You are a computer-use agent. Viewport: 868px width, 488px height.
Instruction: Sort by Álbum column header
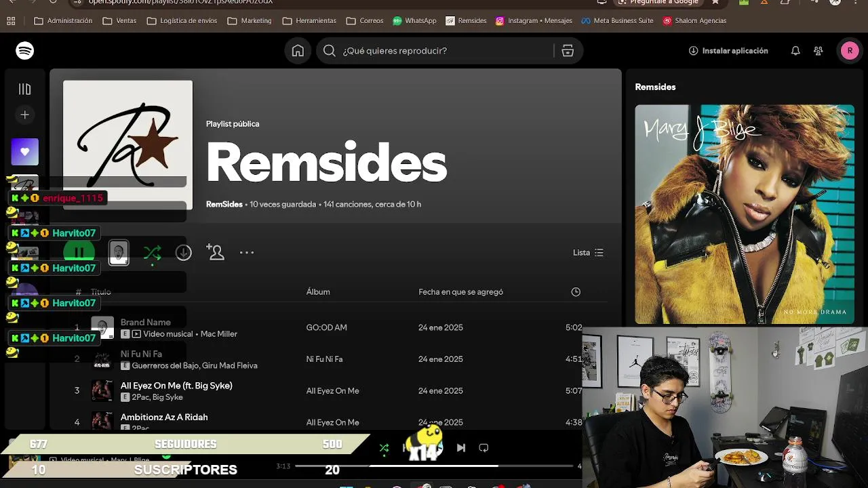point(318,292)
